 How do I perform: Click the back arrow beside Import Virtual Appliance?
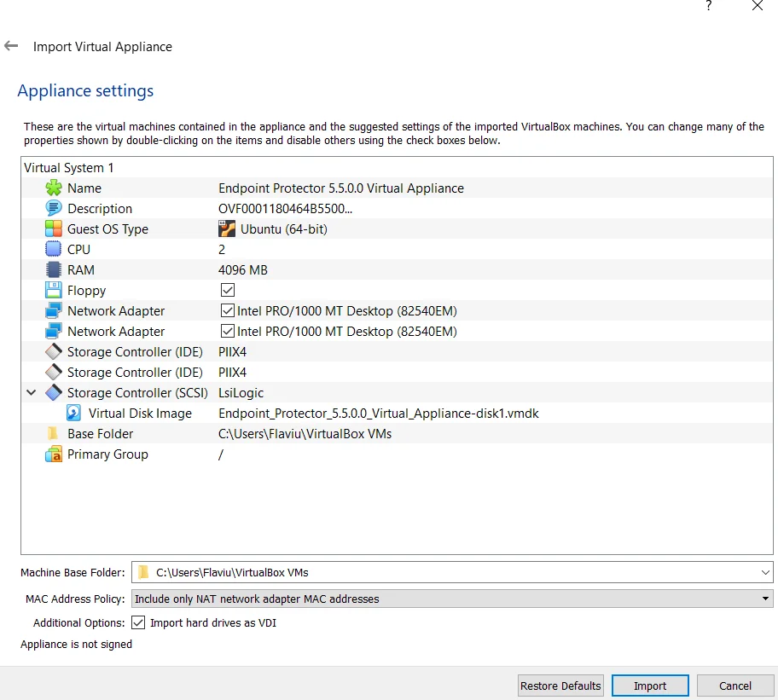[11, 46]
